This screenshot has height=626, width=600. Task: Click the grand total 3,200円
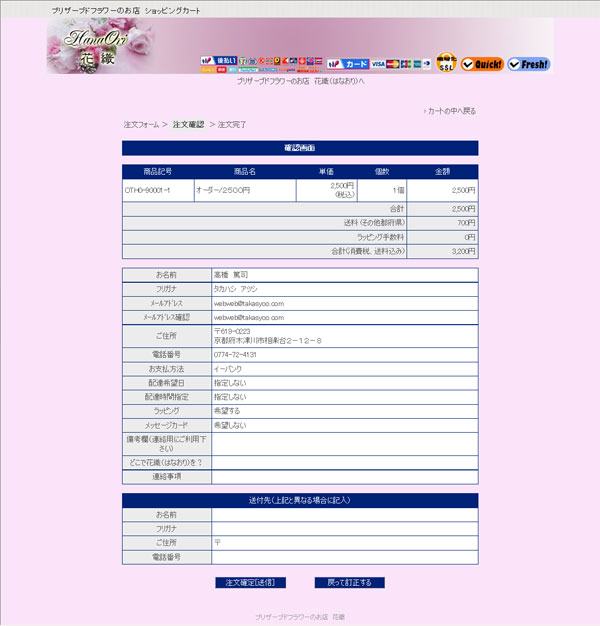(463, 251)
